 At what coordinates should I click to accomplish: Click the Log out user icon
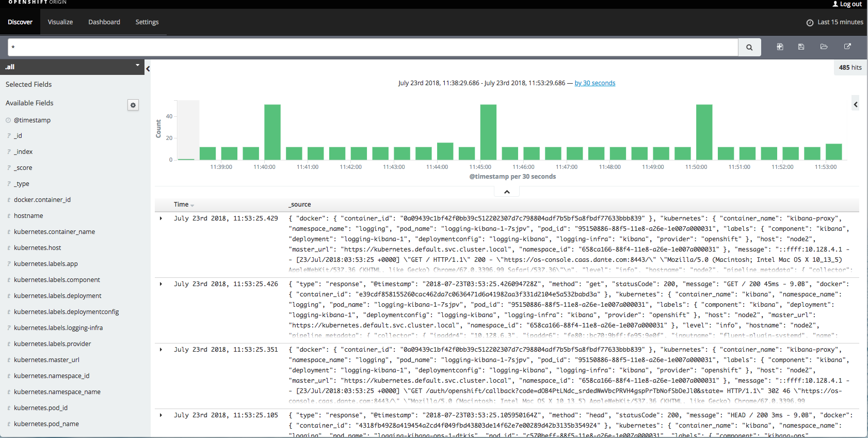(x=835, y=4)
